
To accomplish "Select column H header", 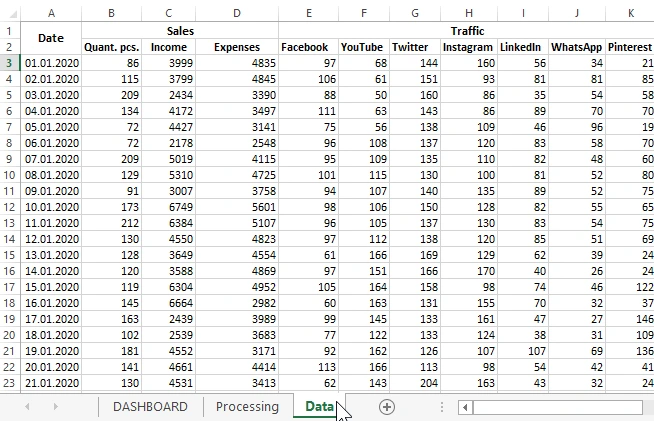I will point(469,13).
